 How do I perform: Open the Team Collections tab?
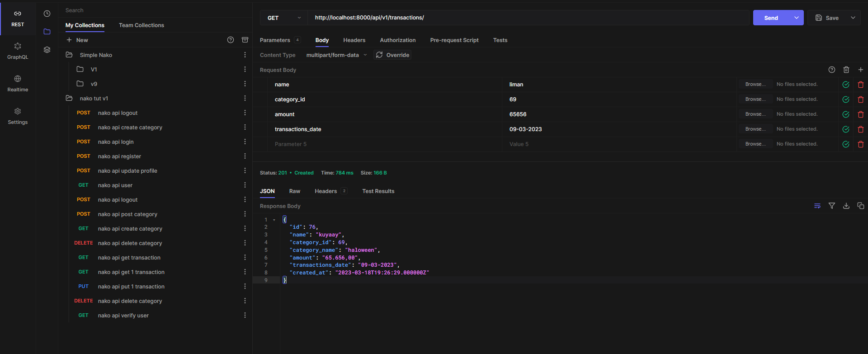tap(141, 25)
